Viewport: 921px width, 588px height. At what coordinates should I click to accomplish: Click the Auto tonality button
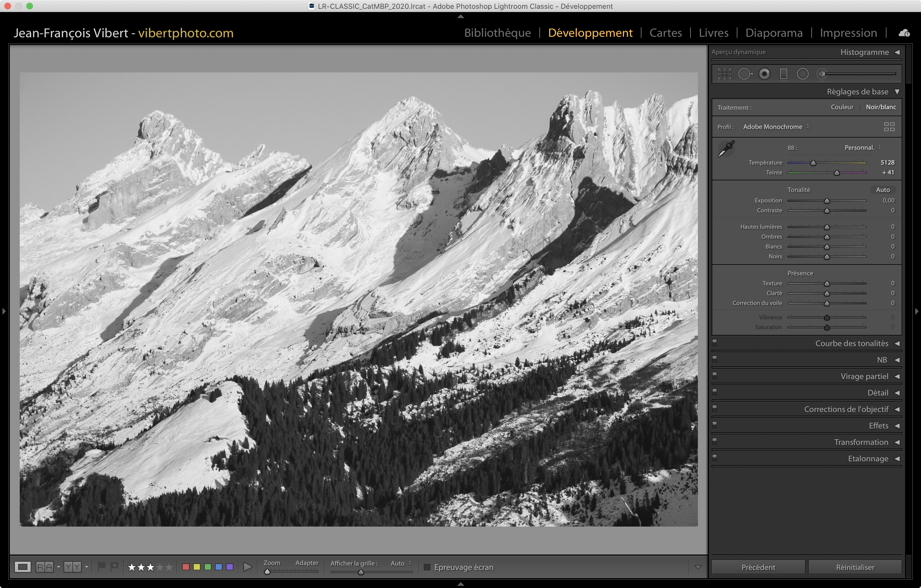[x=882, y=190]
